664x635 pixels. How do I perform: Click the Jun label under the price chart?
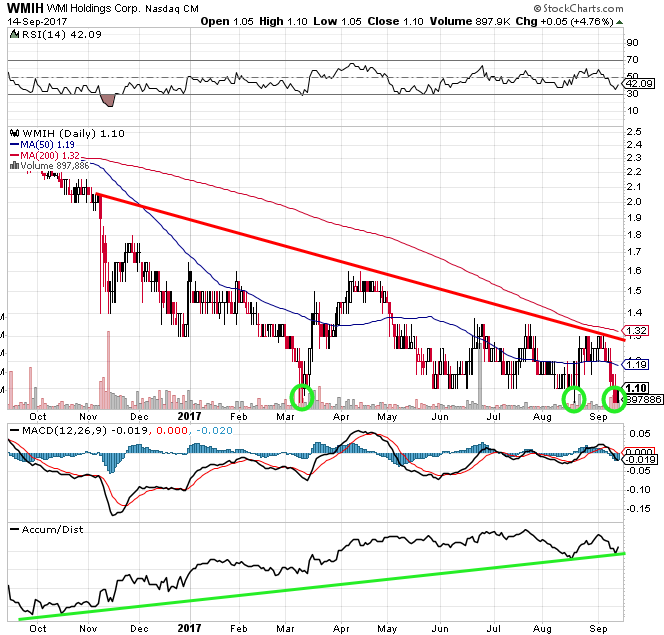click(440, 416)
